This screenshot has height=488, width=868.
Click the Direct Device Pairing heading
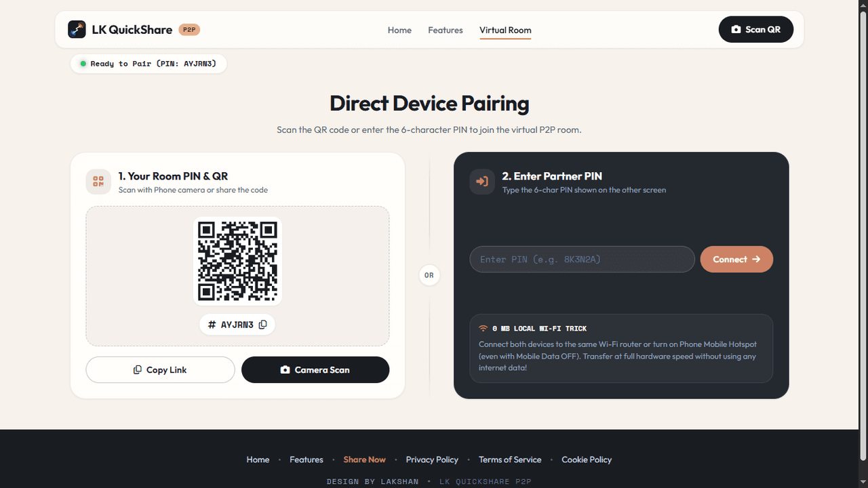pyautogui.click(x=429, y=104)
